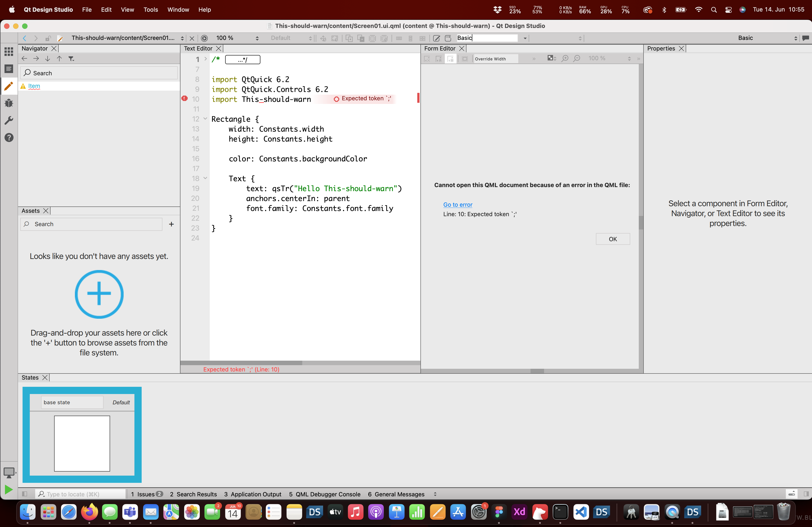
Task: Click the base state thumbnail preview
Action: (82, 443)
